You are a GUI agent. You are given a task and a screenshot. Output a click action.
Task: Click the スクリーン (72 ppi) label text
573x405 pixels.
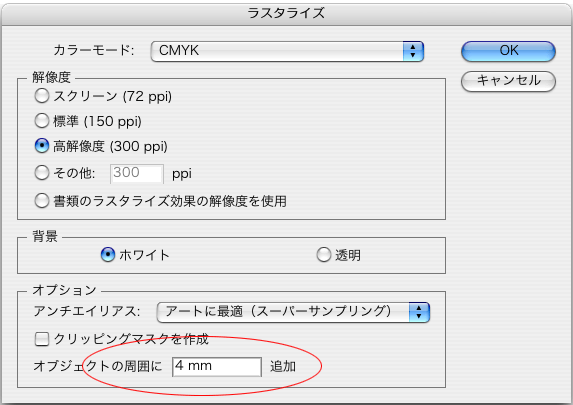coord(113,96)
